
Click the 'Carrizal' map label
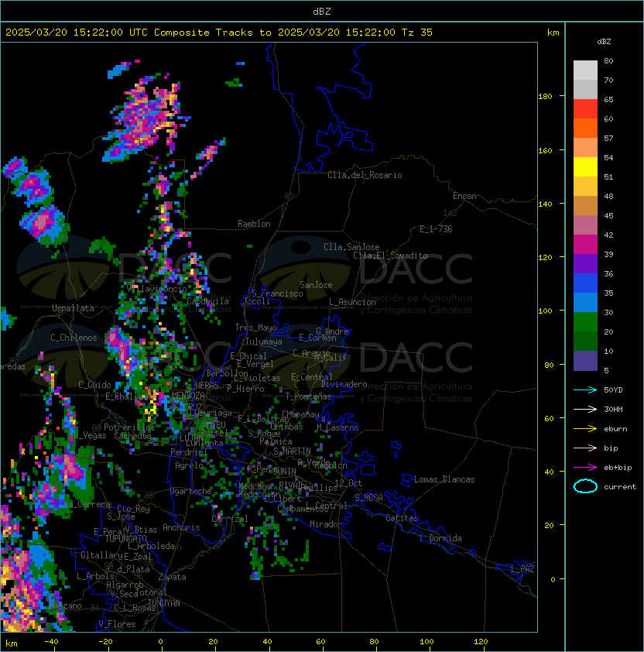point(230,519)
